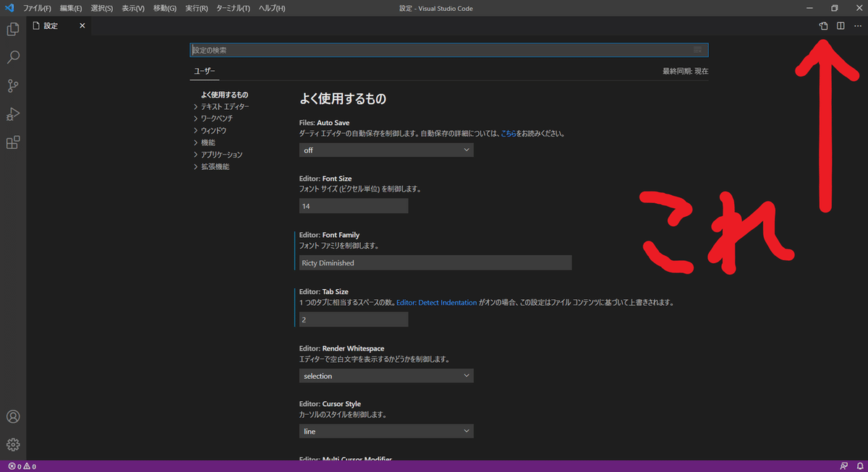Open the 選択(S) menu
Image resolution: width=868 pixels, height=472 pixels.
pyautogui.click(x=102, y=8)
